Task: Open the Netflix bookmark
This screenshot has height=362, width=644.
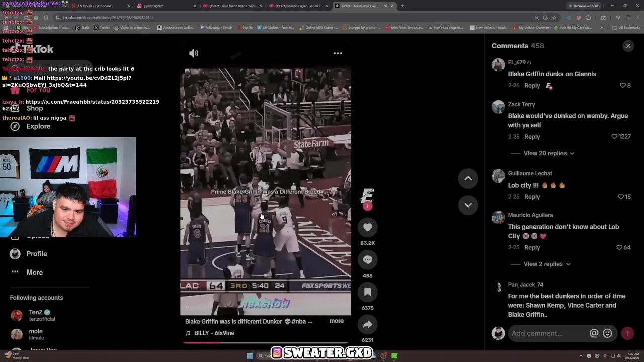Action: [x=245, y=28]
